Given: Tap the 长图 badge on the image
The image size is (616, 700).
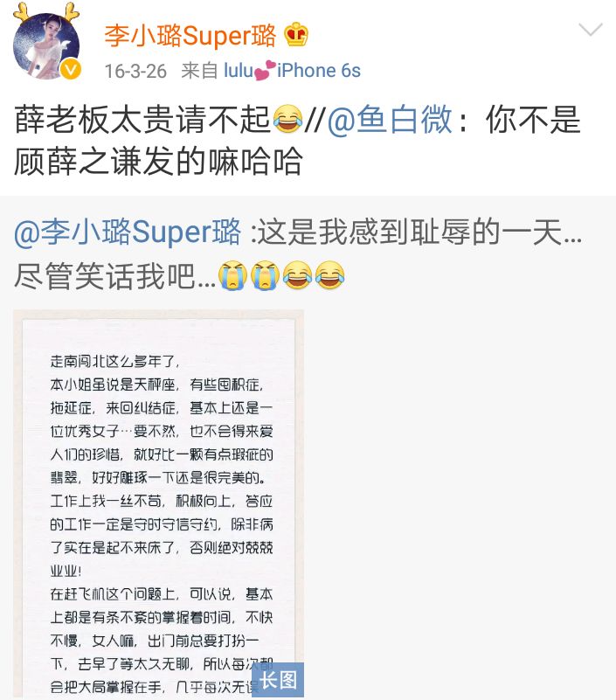Looking at the screenshot, I should (278, 680).
